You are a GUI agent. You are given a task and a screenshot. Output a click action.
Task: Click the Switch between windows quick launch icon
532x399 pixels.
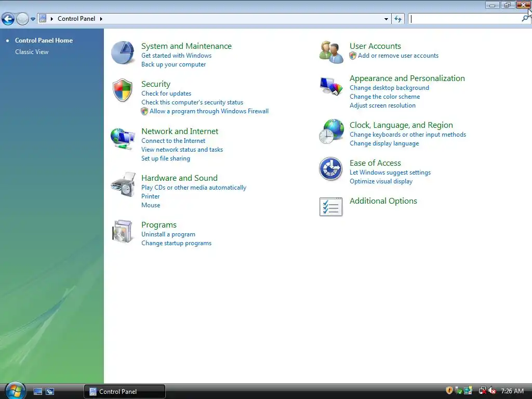coord(50,392)
